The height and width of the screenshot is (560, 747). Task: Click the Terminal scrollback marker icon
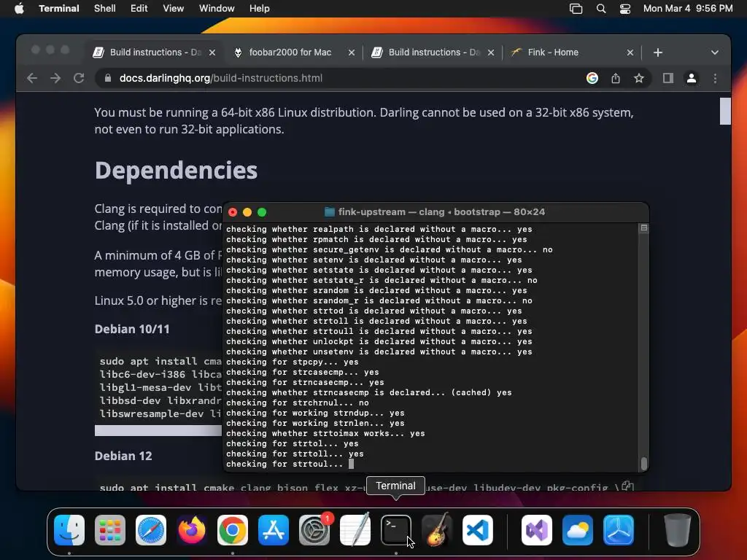(643, 228)
